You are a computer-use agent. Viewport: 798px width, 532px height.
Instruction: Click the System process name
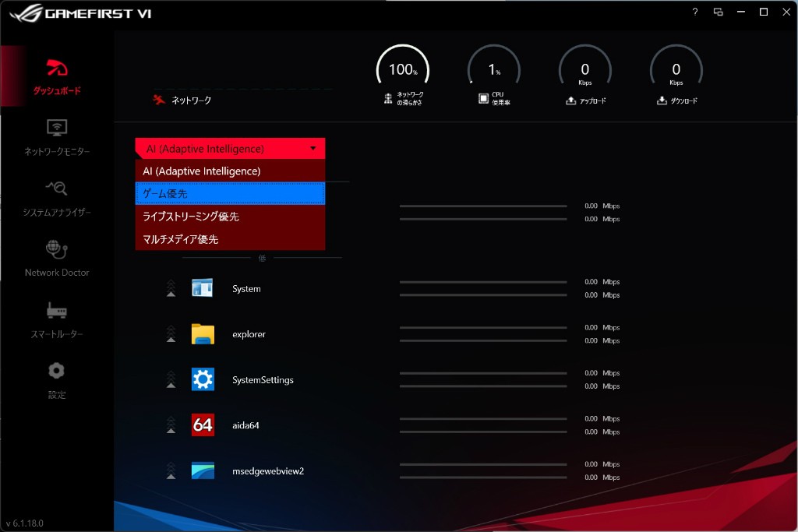click(x=246, y=288)
